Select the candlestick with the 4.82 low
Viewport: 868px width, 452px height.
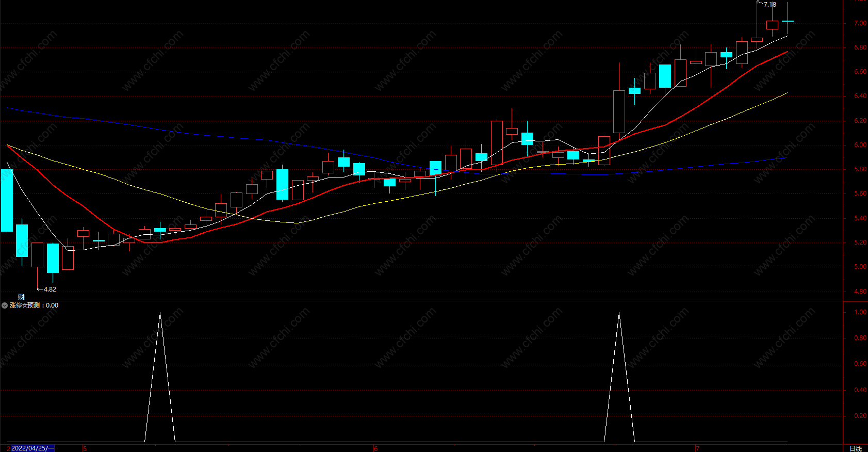pos(37,254)
